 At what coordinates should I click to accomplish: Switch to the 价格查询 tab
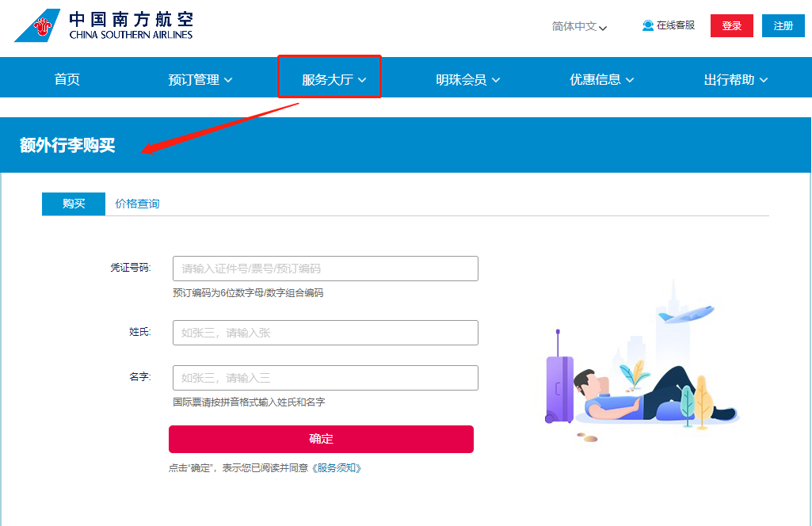point(137,204)
